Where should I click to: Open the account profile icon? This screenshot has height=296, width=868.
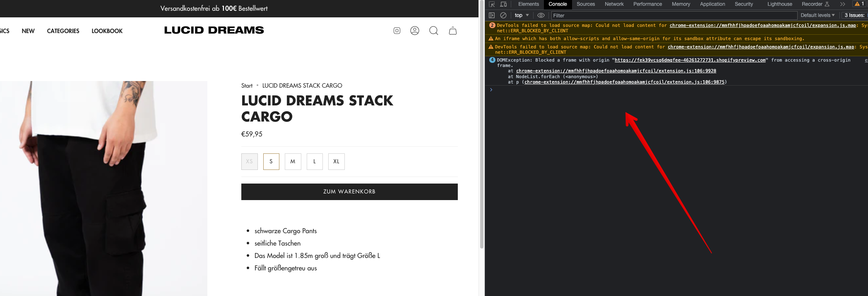pyautogui.click(x=414, y=31)
